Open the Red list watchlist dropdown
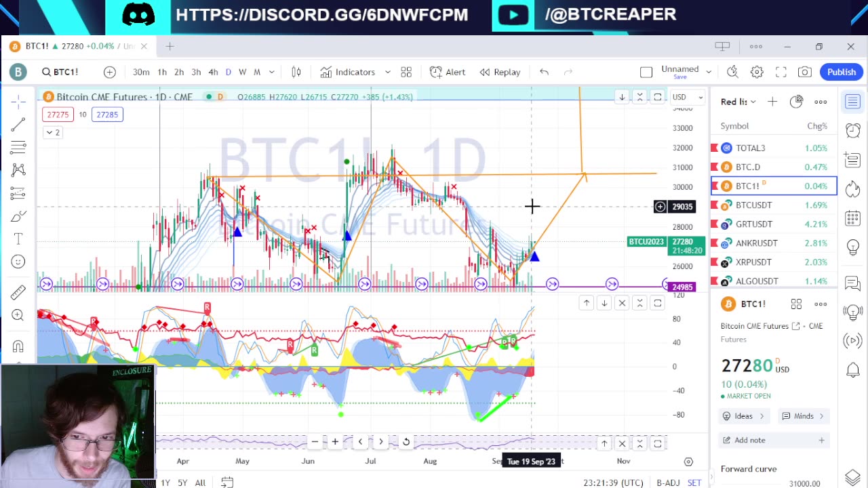Image resolution: width=868 pixels, height=488 pixels. coord(738,102)
